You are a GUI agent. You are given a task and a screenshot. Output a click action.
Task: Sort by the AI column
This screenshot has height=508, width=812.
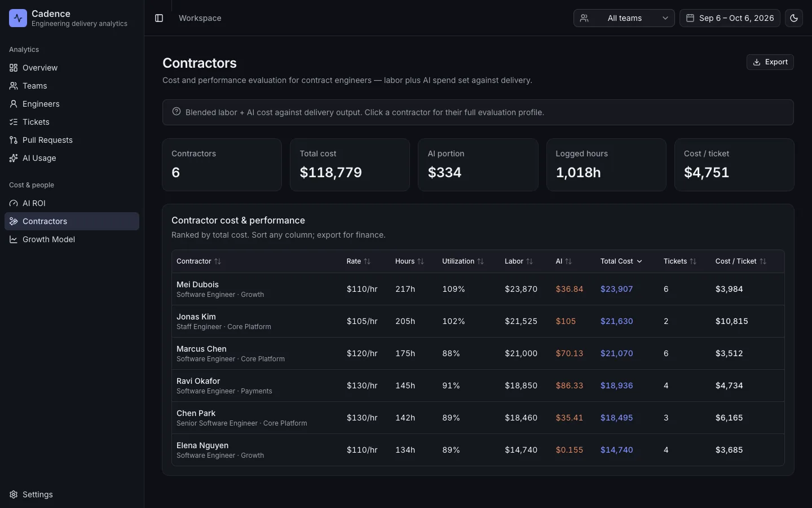(564, 261)
